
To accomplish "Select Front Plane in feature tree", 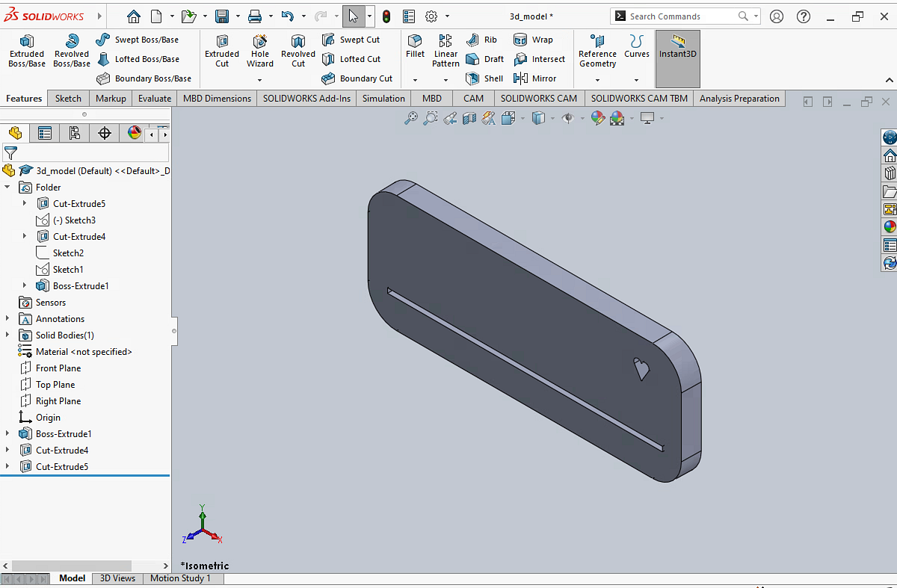I will click(49, 368).
